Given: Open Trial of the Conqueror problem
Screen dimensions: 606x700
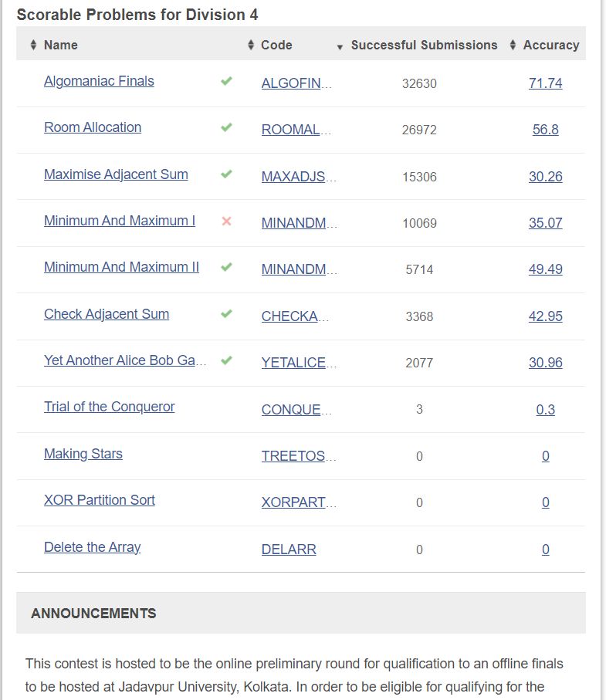Looking at the screenshot, I should pyautogui.click(x=109, y=407).
